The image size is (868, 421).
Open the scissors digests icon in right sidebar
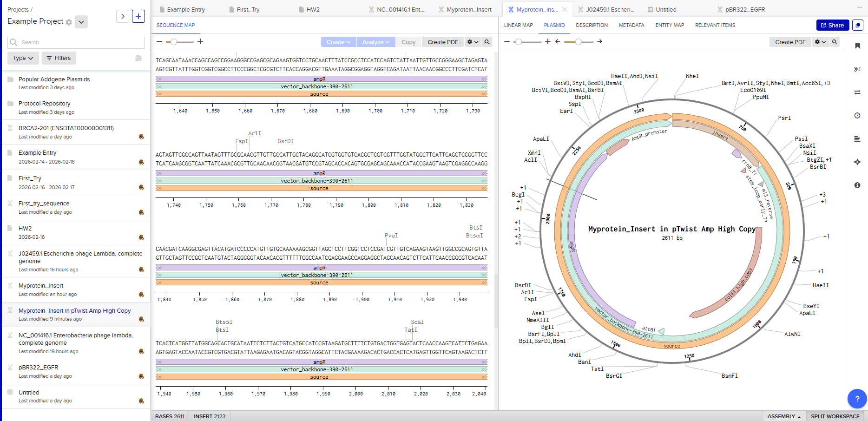[x=857, y=69]
